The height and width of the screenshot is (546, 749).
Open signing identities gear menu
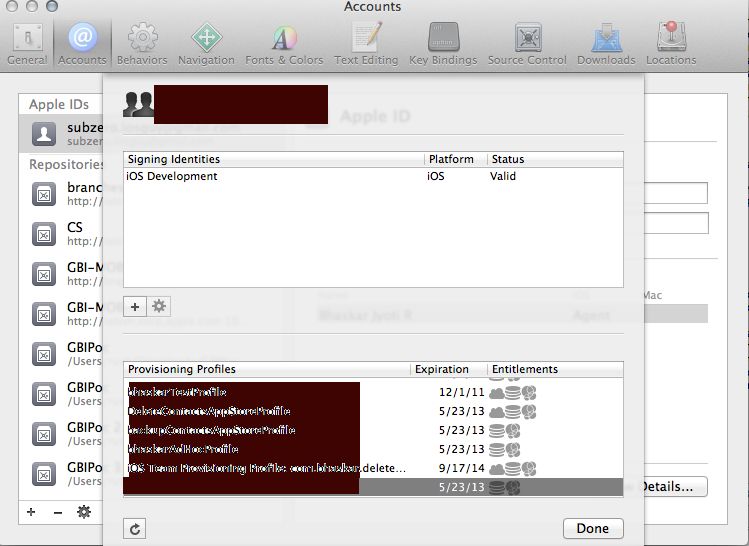[159, 307]
